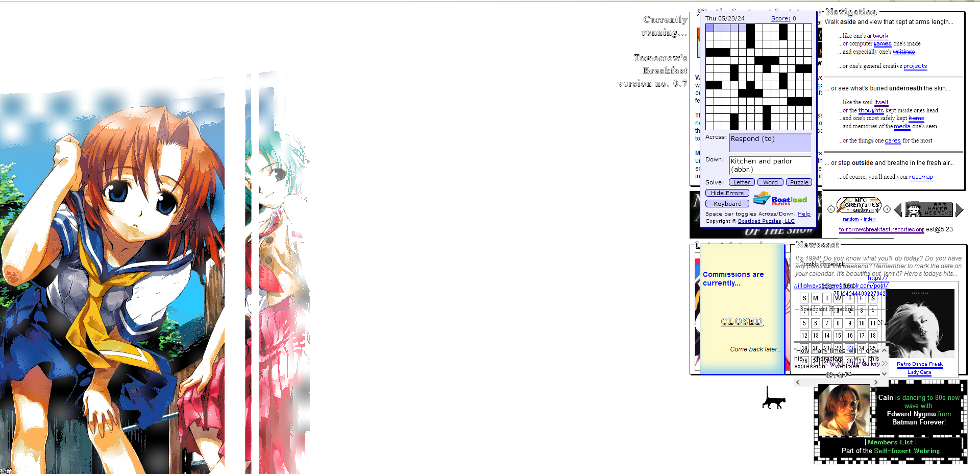Solve one Letter in the crossword
Image resolution: width=980 pixels, height=474 pixels.
point(742,182)
